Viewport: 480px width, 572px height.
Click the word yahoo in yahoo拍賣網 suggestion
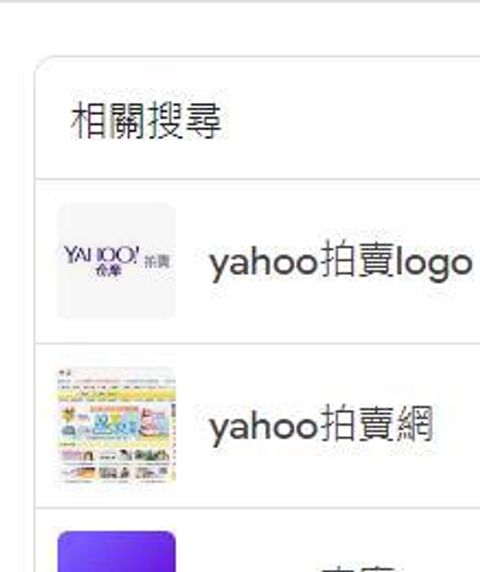tap(263, 428)
